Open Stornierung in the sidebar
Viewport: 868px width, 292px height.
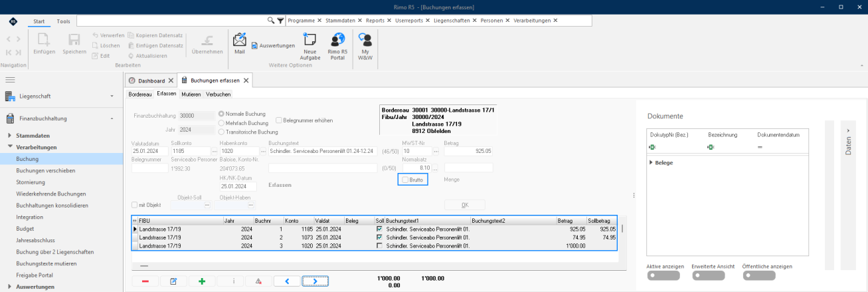(x=31, y=182)
